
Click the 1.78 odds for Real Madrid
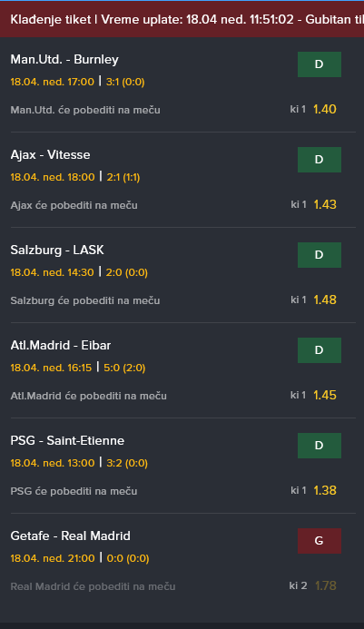click(x=326, y=585)
